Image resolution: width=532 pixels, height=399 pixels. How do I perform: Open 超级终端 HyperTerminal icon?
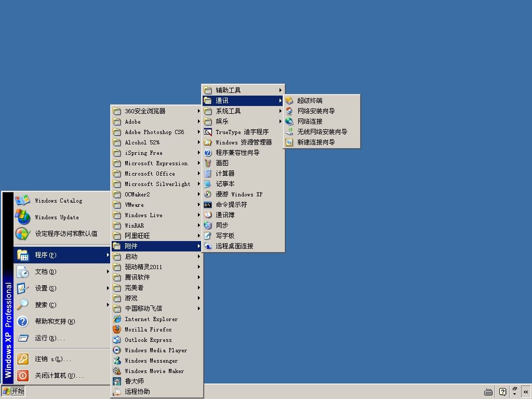point(289,100)
